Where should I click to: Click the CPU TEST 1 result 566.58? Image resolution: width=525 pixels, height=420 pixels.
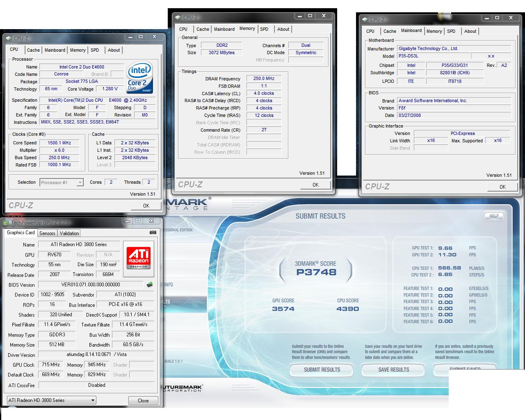(450, 268)
